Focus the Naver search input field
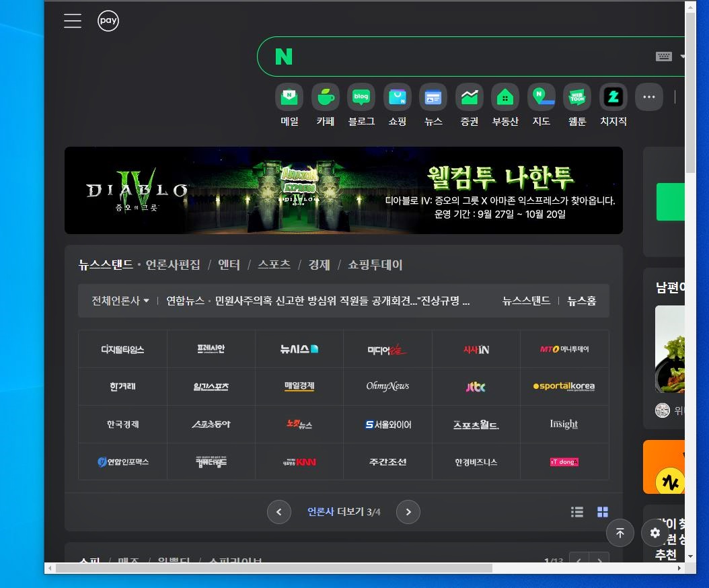 (x=470, y=57)
